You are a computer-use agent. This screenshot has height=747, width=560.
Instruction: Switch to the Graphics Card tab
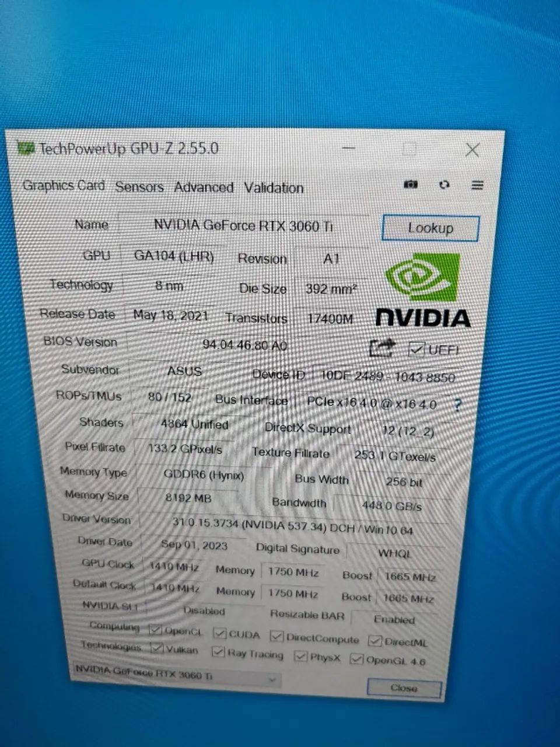(64, 186)
